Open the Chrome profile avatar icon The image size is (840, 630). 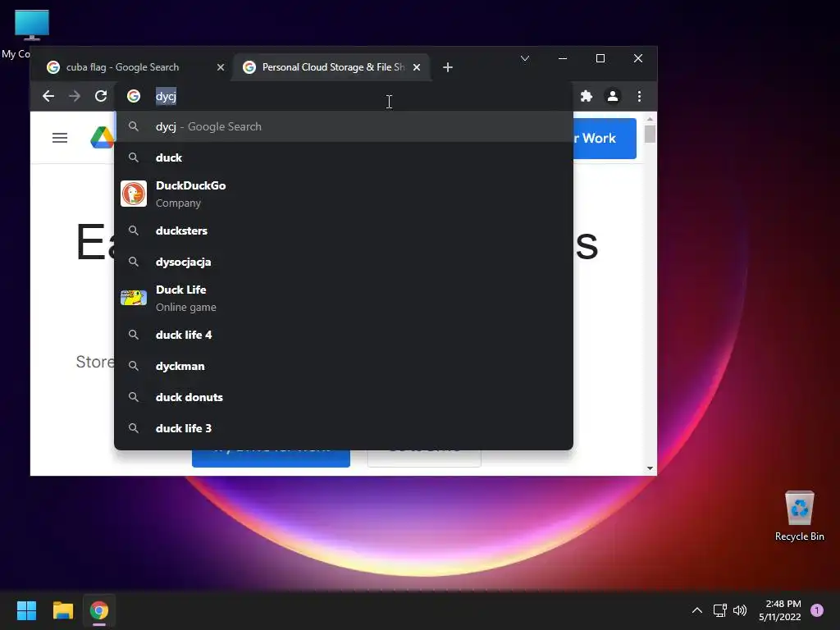click(612, 96)
